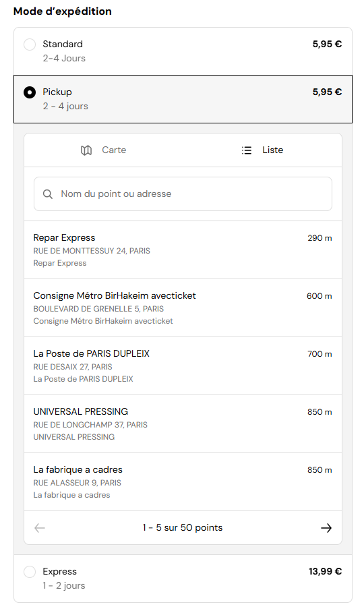
Task: Switch to the Liste tab
Action: click(x=262, y=150)
